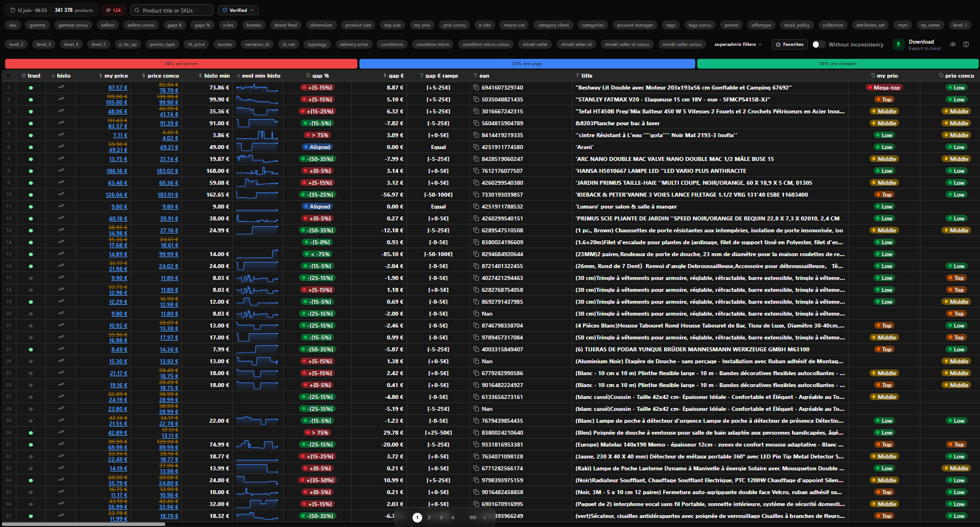Screen dimensions: 980x527
Task: Open the column layout panel icon
Action: 966,44
